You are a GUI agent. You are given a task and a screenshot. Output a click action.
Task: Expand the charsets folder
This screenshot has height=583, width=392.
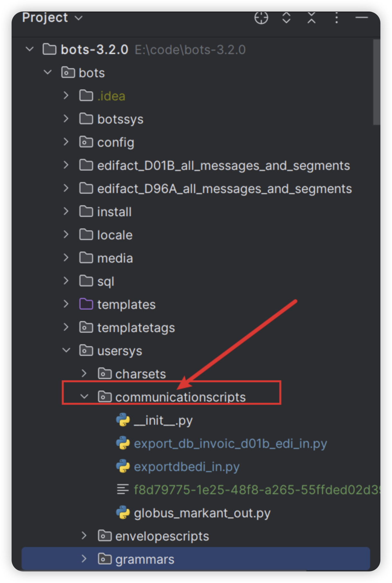[84, 374]
